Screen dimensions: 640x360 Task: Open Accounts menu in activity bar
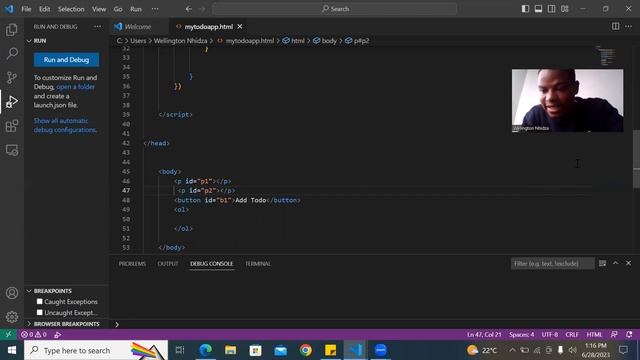point(12,293)
